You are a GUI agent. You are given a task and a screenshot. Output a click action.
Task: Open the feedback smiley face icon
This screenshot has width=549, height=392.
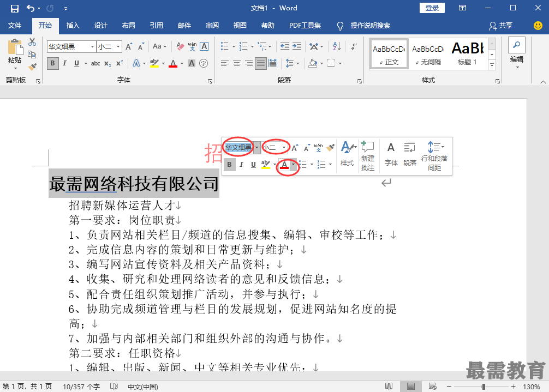[x=538, y=26]
